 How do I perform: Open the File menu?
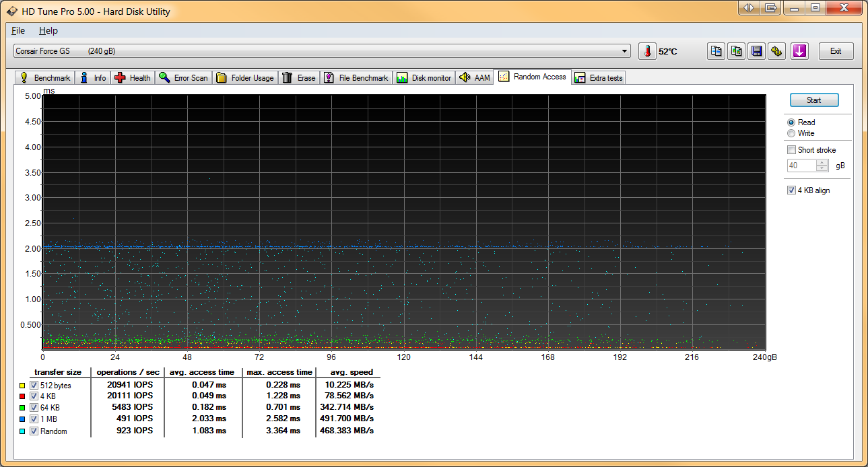18,30
